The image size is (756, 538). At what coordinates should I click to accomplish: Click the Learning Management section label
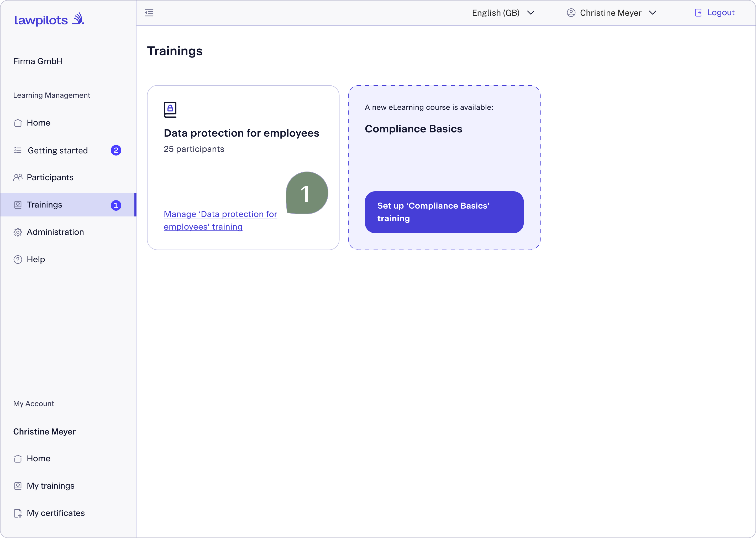pyautogui.click(x=52, y=95)
